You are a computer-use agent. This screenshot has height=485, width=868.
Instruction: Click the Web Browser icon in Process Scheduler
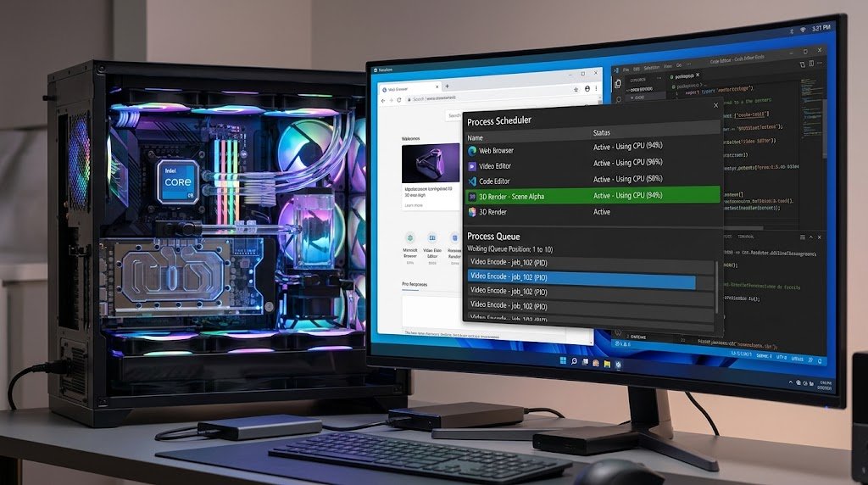pyautogui.click(x=472, y=151)
